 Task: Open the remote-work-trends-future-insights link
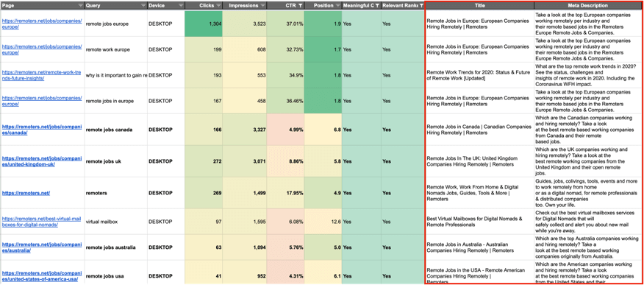pyautogui.click(x=42, y=76)
